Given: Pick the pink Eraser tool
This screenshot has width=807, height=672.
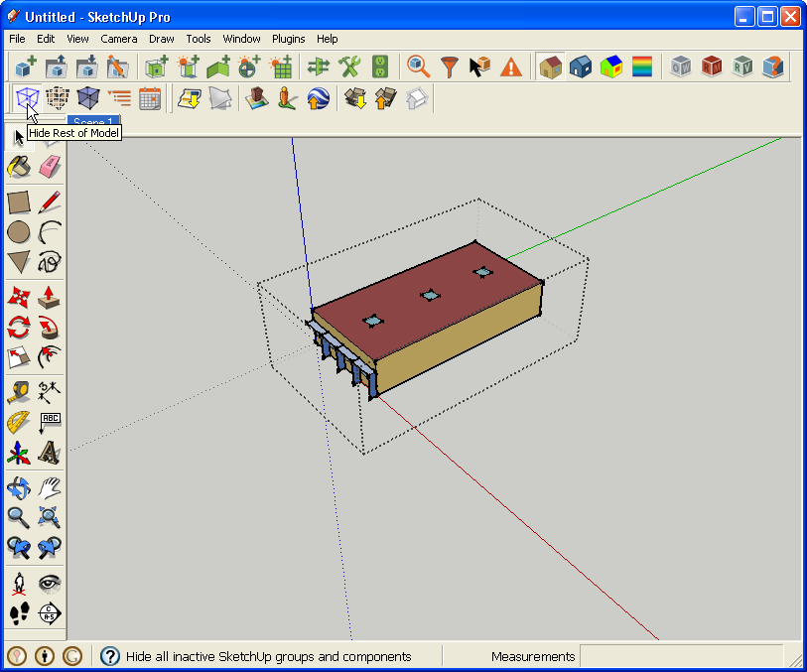Looking at the screenshot, I should (x=50, y=166).
